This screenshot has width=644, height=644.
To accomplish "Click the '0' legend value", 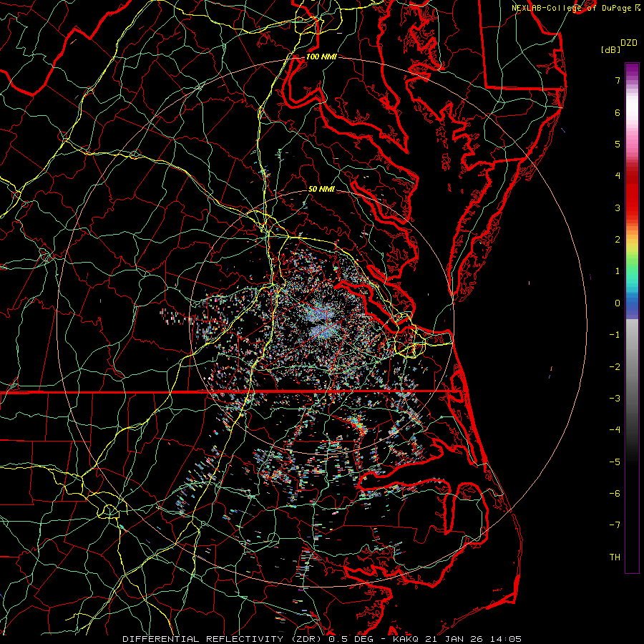I will coord(618,303).
